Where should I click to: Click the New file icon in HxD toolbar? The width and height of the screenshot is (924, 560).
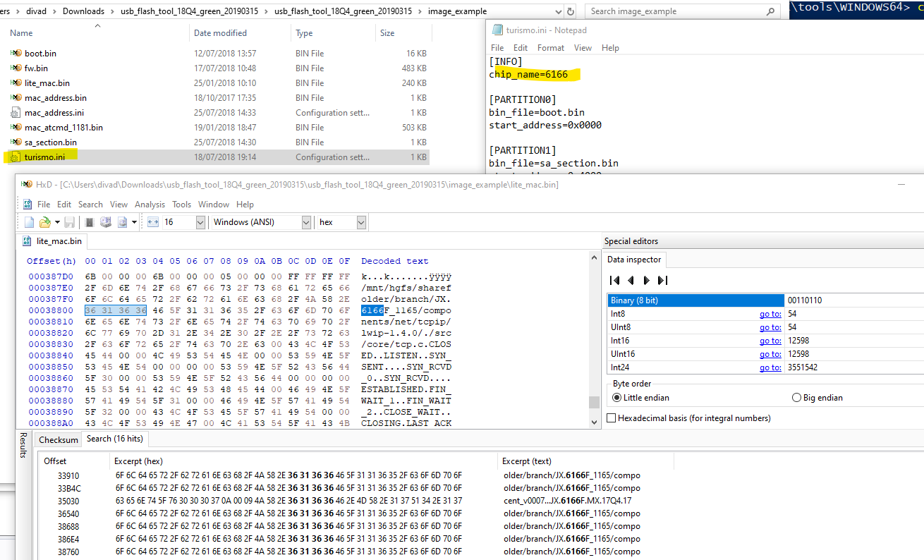(x=30, y=222)
